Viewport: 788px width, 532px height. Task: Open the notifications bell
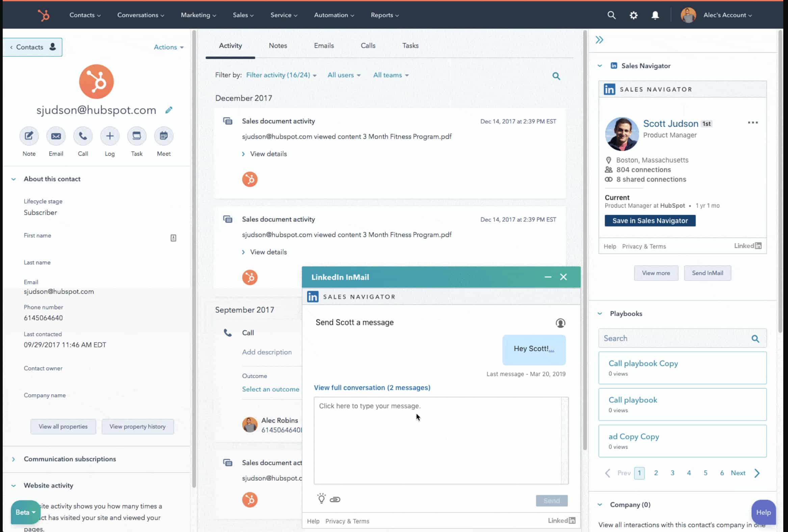click(655, 15)
